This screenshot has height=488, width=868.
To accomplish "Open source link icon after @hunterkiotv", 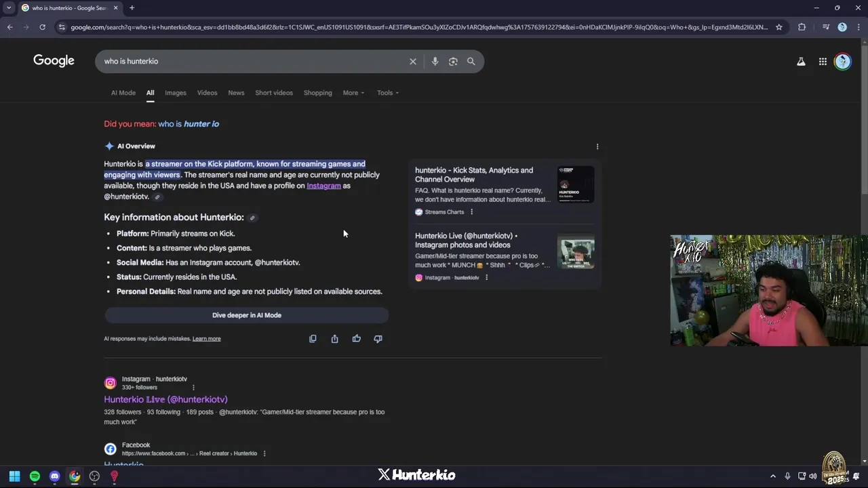I will 157,197.
